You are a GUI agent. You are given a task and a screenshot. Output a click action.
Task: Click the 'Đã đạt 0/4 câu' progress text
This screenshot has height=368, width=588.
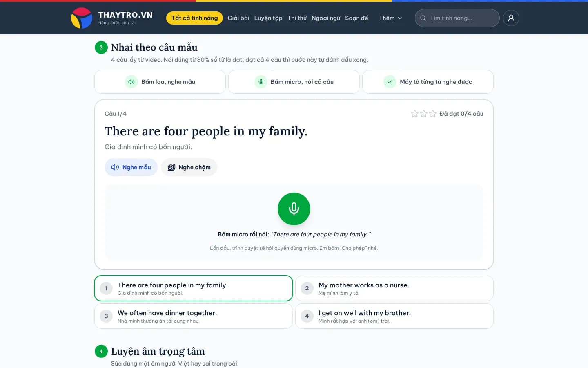pos(461,114)
